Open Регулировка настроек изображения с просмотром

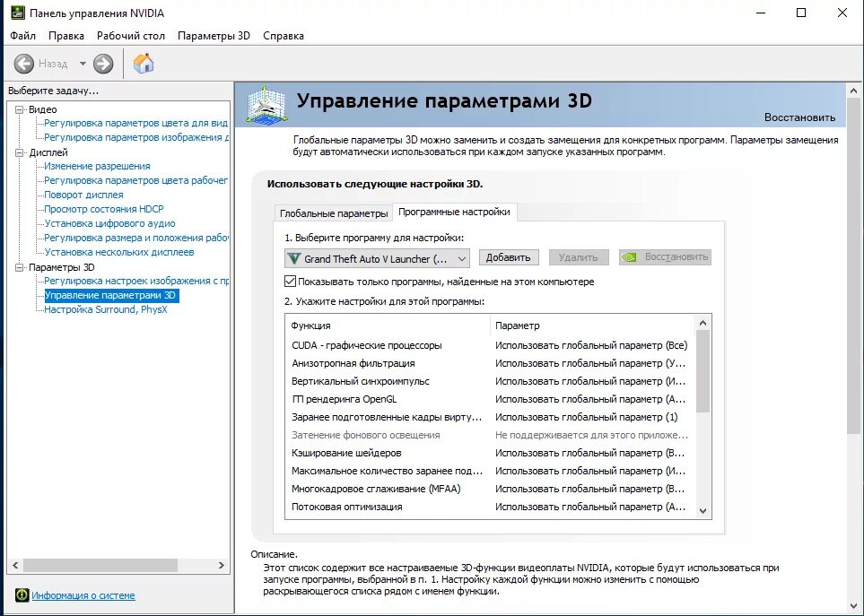coord(136,281)
